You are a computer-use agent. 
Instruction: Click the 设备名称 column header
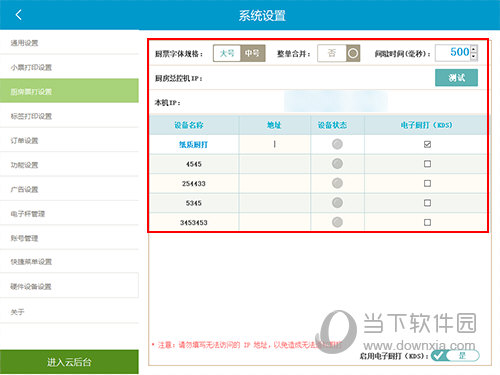point(194,125)
